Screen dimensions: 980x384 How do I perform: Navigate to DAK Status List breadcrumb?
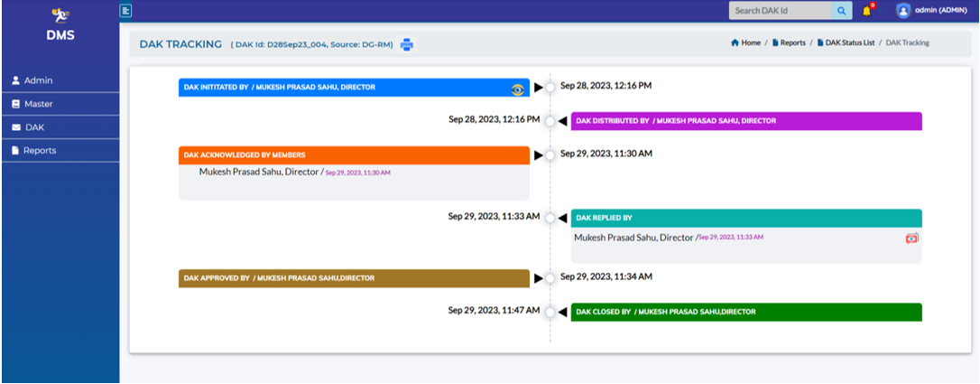point(847,43)
